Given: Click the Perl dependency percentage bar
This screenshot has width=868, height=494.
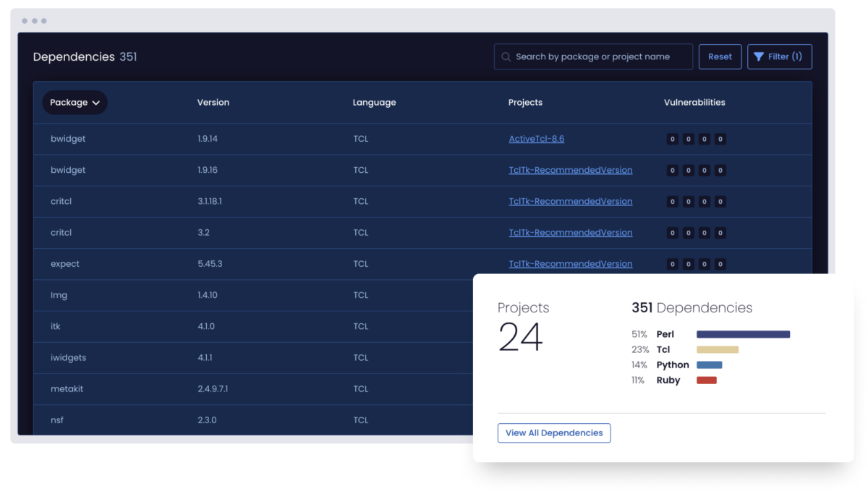Looking at the screenshot, I should click(743, 334).
